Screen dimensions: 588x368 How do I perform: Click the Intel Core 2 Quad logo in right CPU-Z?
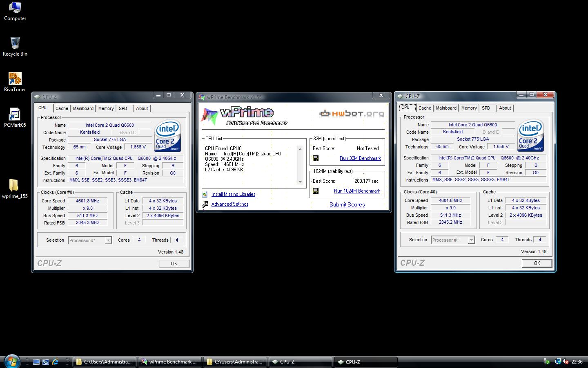(x=530, y=135)
